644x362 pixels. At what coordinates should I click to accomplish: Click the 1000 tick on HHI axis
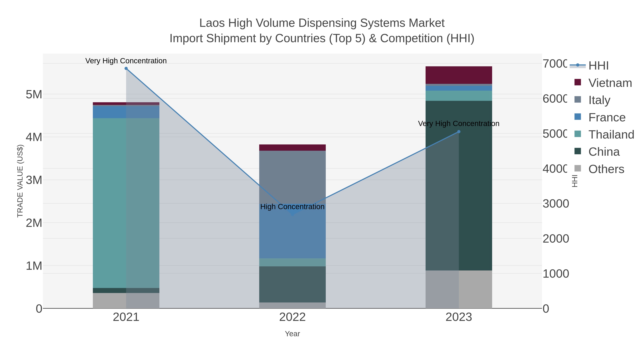556,274
